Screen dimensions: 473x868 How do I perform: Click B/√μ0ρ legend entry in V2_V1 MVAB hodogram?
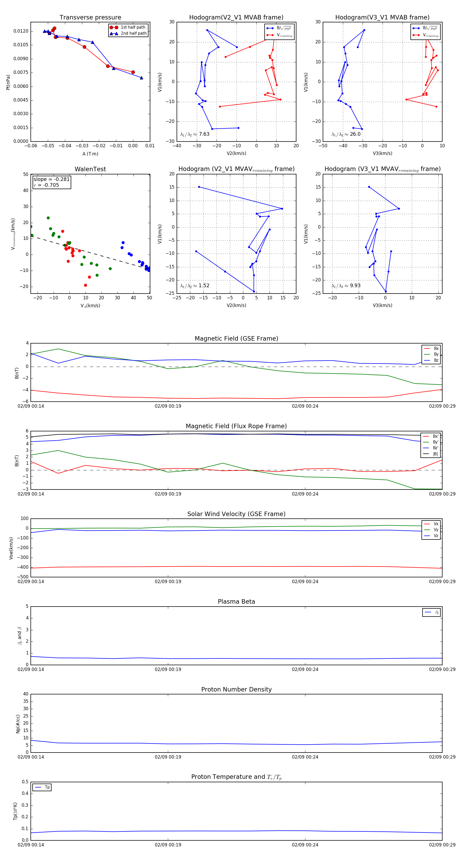tap(279, 28)
